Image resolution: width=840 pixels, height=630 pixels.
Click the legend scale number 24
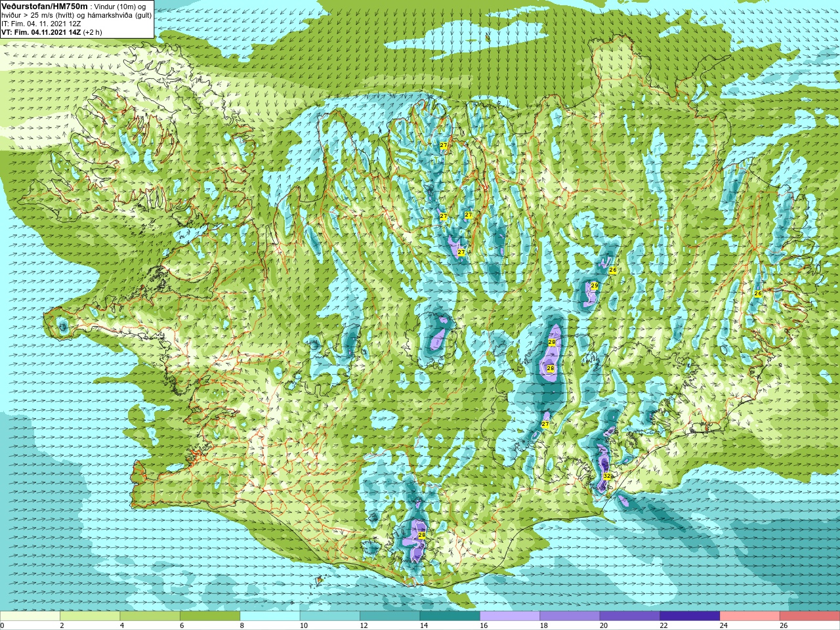pos(724,625)
